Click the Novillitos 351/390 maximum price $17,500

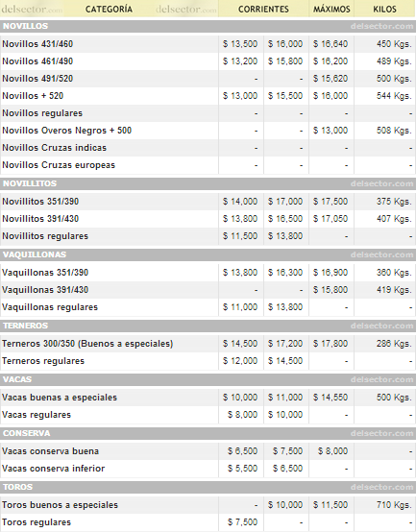click(330, 202)
